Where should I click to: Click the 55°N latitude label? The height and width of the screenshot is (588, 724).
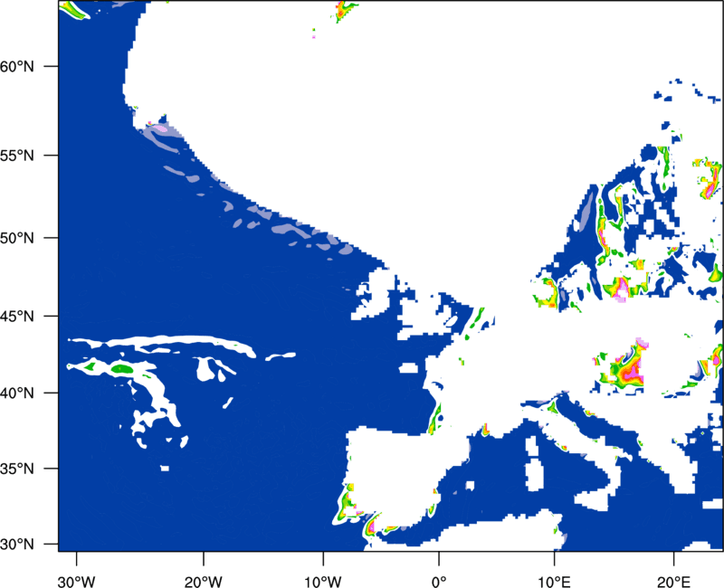click(x=17, y=156)
